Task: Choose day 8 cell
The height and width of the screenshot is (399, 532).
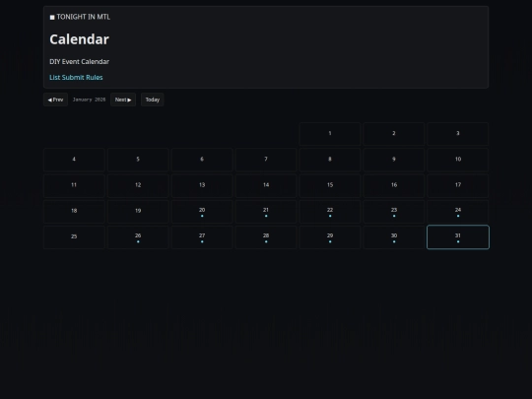Action: click(330, 160)
